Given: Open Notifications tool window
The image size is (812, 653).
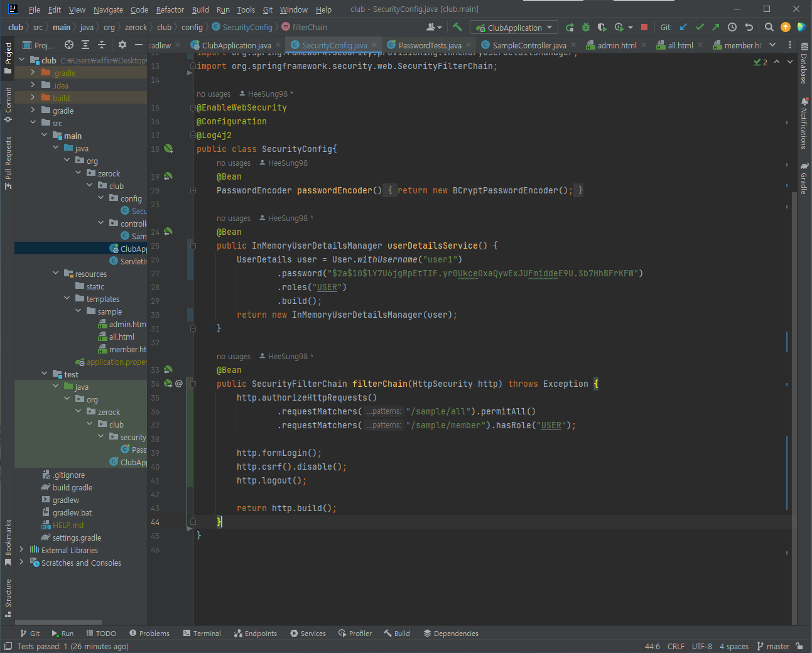Looking at the screenshot, I should pos(804,124).
